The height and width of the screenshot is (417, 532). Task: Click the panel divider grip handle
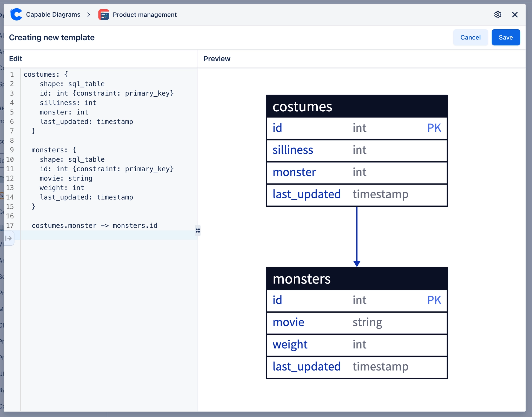[x=197, y=231]
